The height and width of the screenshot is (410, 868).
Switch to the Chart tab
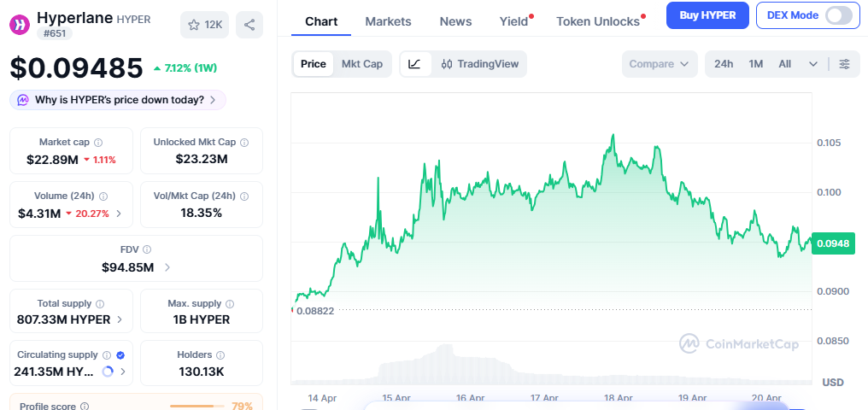[x=321, y=21]
